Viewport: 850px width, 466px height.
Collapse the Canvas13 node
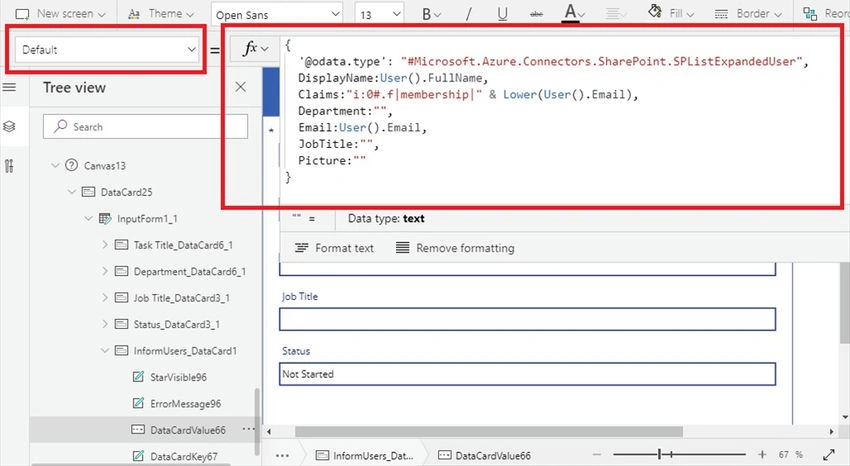[x=55, y=165]
